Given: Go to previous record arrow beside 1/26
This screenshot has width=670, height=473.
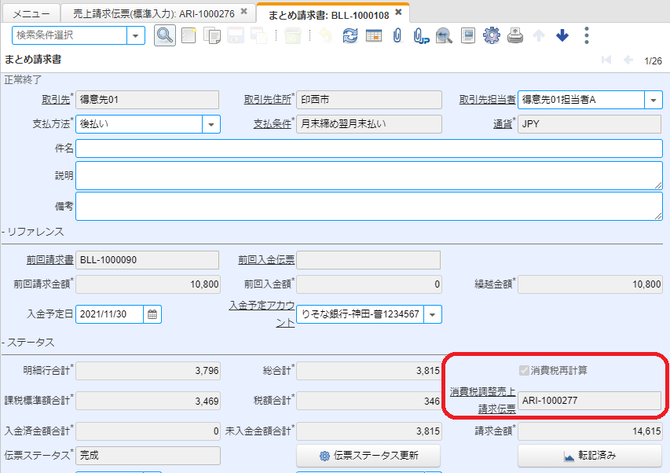Looking at the screenshot, I should (x=628, y=60).
